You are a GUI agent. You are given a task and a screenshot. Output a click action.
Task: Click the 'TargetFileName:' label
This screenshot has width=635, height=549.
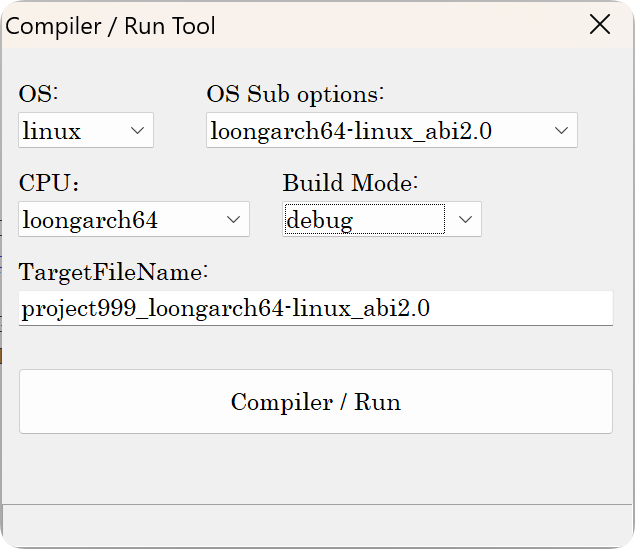112,271
